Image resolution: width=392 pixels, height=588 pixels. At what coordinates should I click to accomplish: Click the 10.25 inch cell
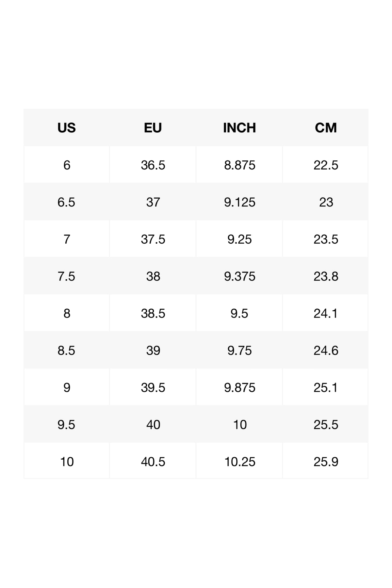(x=239, y=462)
